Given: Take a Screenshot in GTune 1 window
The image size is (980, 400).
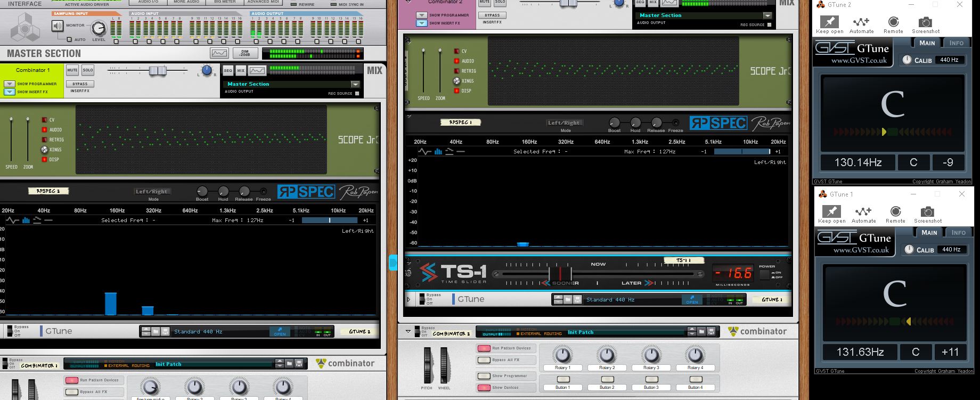Looking at the screenshot, I should 928,211.
